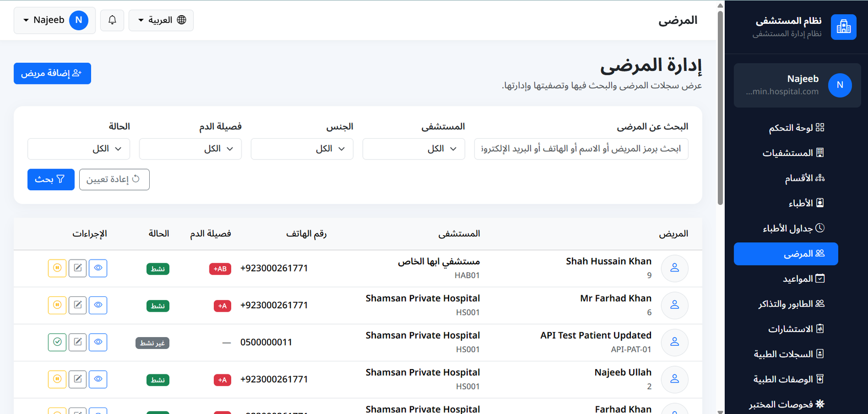View Shah Hussain Khan patient details eye icon
Viewport: 868px width, 414px height.
[x=98, y=268]
